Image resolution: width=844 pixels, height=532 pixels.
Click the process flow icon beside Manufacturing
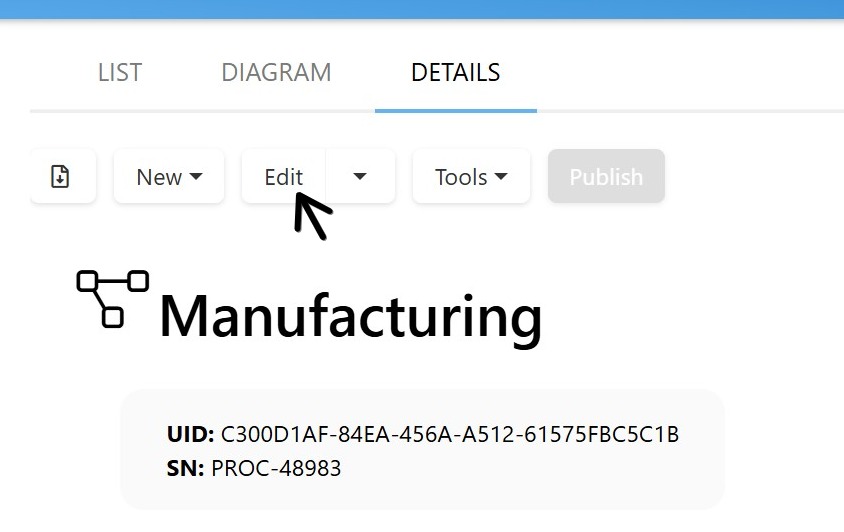coord(112,299)
